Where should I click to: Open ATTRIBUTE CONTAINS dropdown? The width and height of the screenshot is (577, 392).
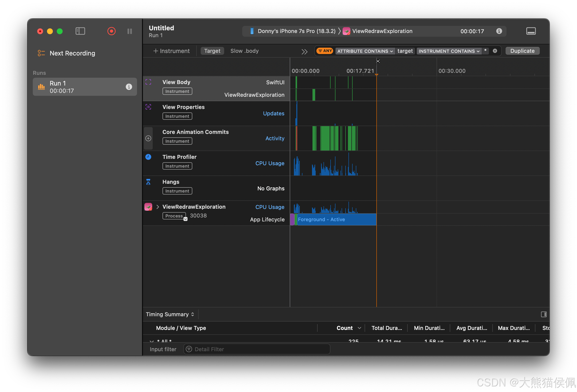coord(365,51)
